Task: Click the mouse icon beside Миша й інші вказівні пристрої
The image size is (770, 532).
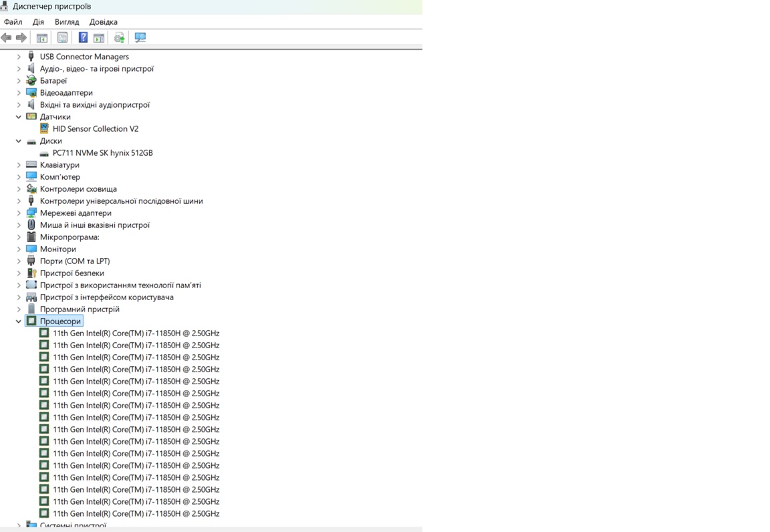Action: click(x=31, y=225)
